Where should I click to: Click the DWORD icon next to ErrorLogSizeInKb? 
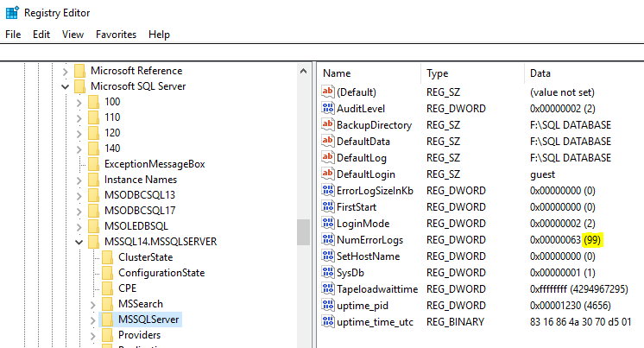click(328, 190)
